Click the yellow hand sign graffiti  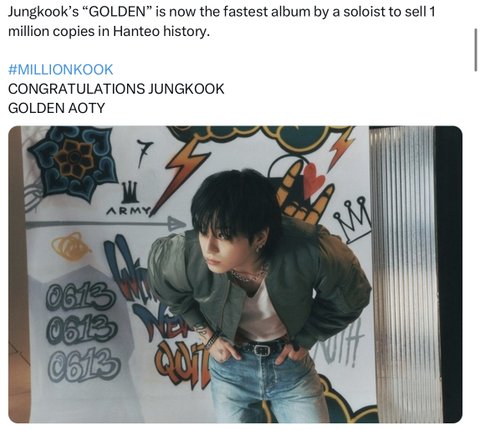point(305,192)
